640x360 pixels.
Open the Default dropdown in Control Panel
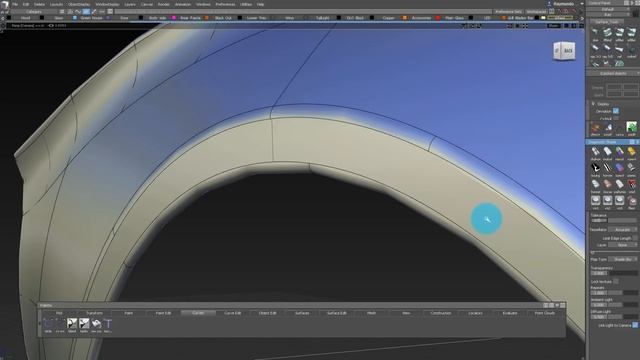(608, 9)
